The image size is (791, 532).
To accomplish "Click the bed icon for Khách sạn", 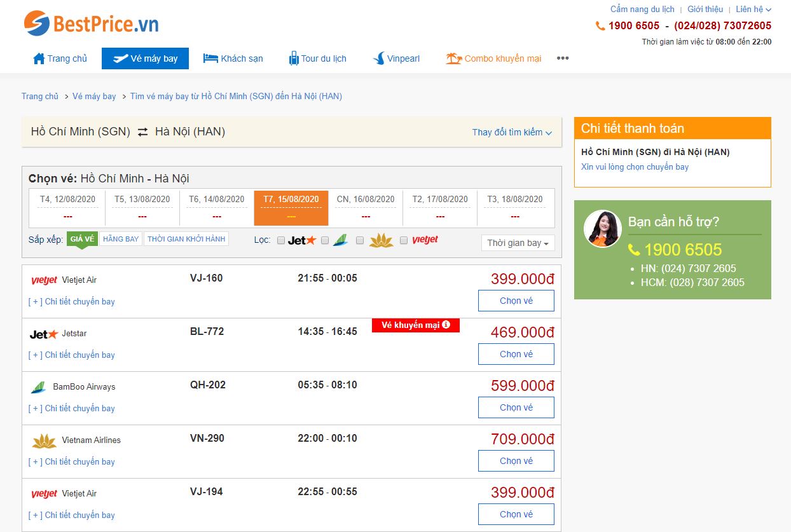I will pos(210,58).
